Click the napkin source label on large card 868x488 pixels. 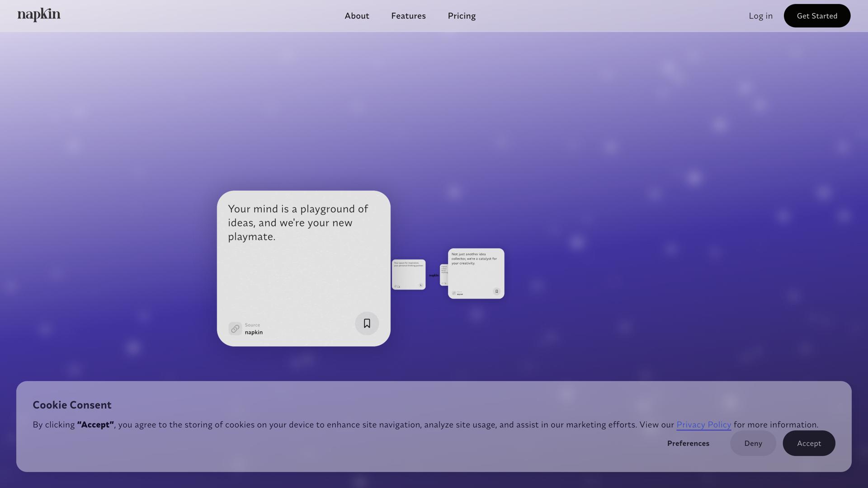254,332
